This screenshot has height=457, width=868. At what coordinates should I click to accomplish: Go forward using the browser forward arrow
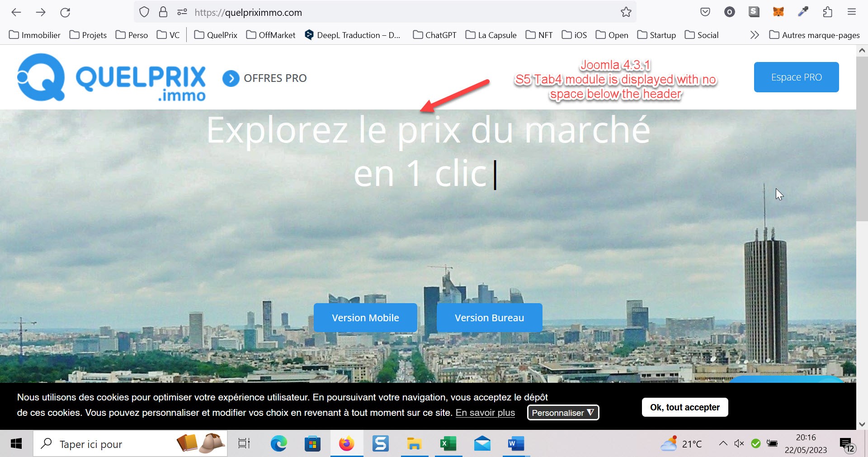pos(41,12)
